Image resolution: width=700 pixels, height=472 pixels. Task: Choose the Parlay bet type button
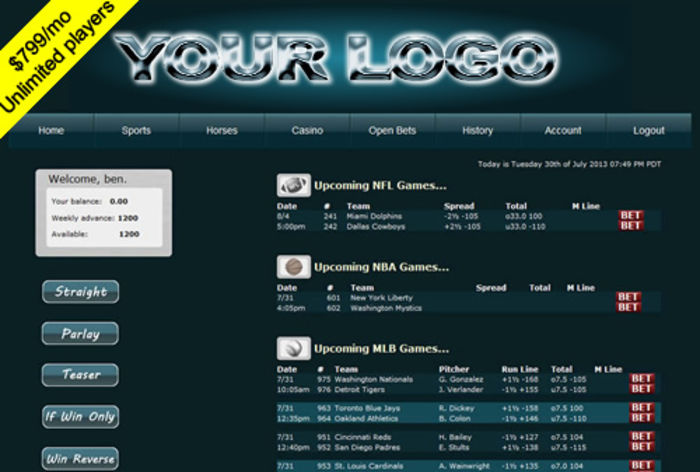(80, 334)
